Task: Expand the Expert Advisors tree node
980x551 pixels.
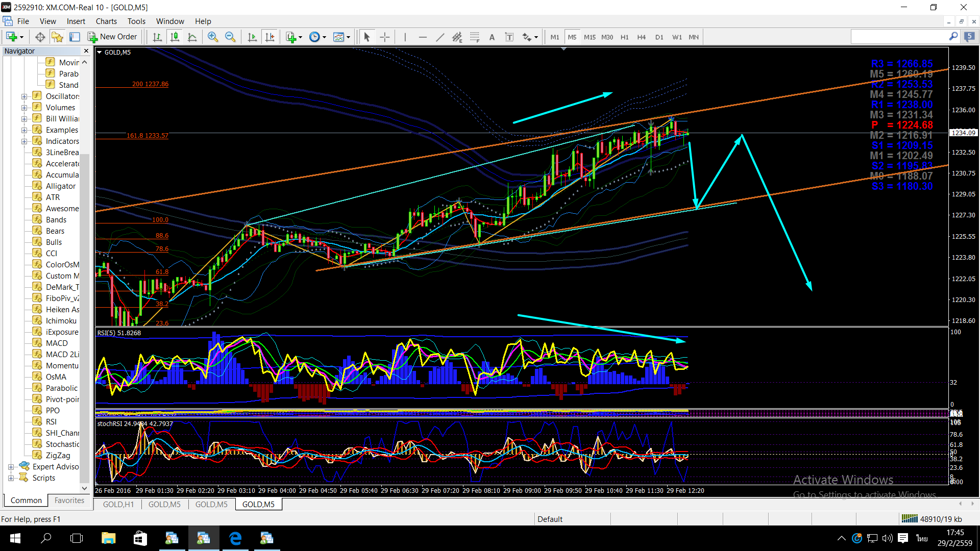Action: 11,467
